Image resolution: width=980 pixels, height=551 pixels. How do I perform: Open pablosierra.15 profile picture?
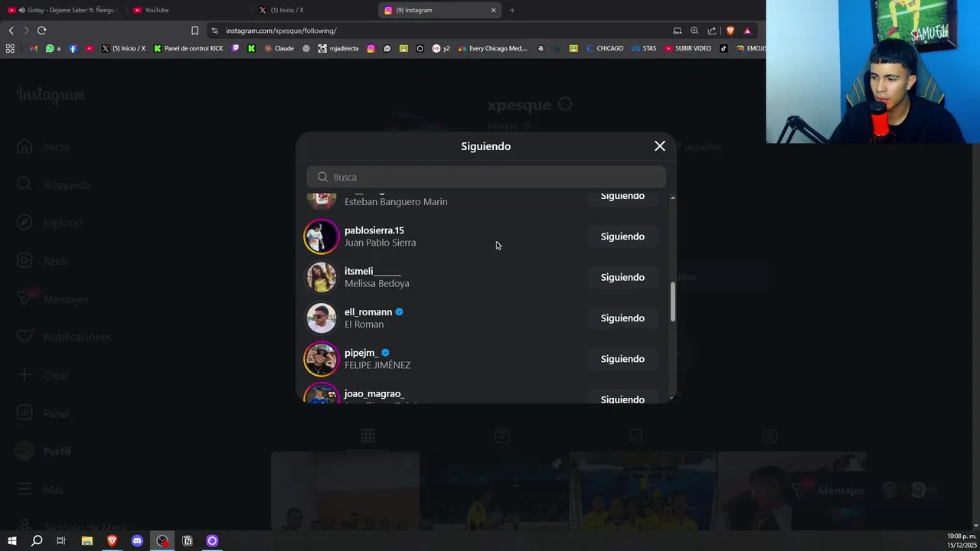[x=322, y=236]
